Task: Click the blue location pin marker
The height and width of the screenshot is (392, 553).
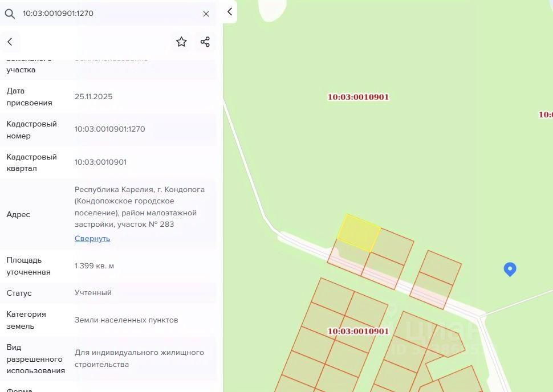Action: click(510, 269)
